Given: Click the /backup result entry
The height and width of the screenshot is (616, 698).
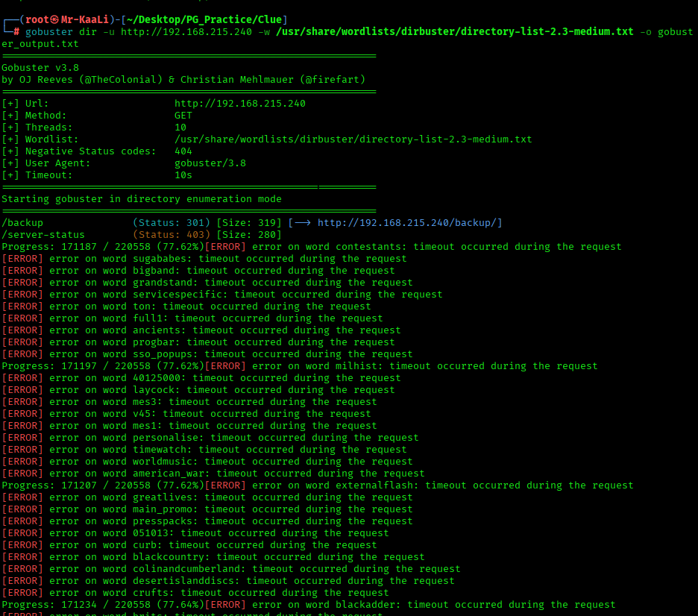Looking at the screenshot, I should [x=22, y=223].
